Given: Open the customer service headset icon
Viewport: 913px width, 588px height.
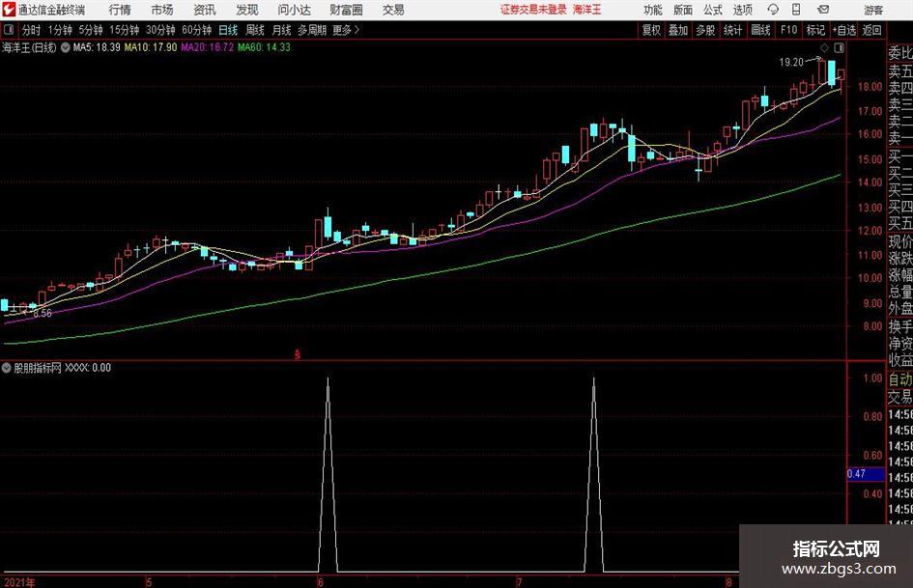Looking at the screenshot, I should coord(773,10).
